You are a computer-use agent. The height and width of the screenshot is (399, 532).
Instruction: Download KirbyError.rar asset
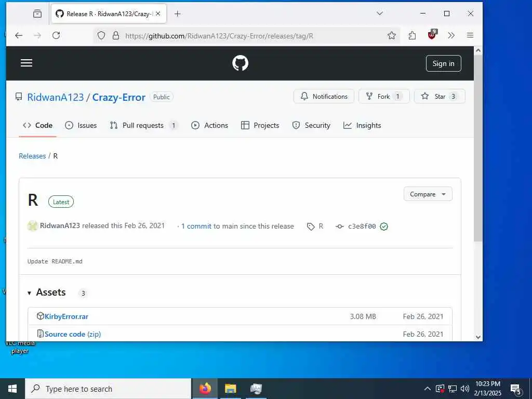pos(66,316)
